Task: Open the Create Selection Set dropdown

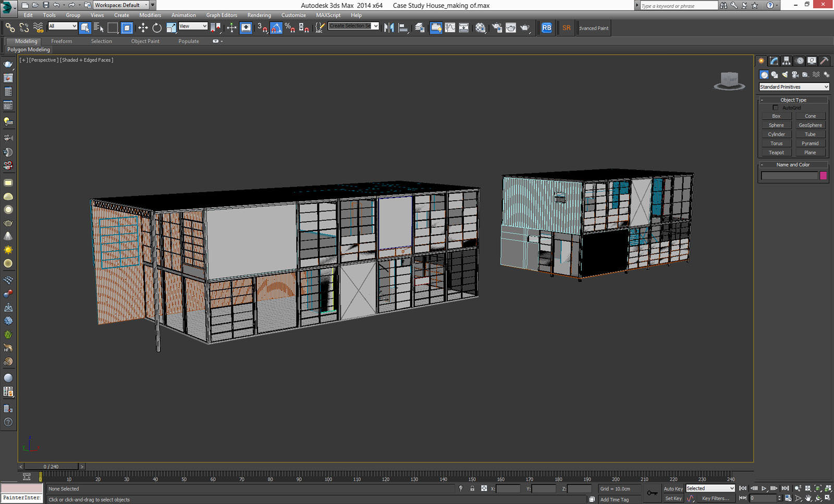Action: tap(354, 26)
